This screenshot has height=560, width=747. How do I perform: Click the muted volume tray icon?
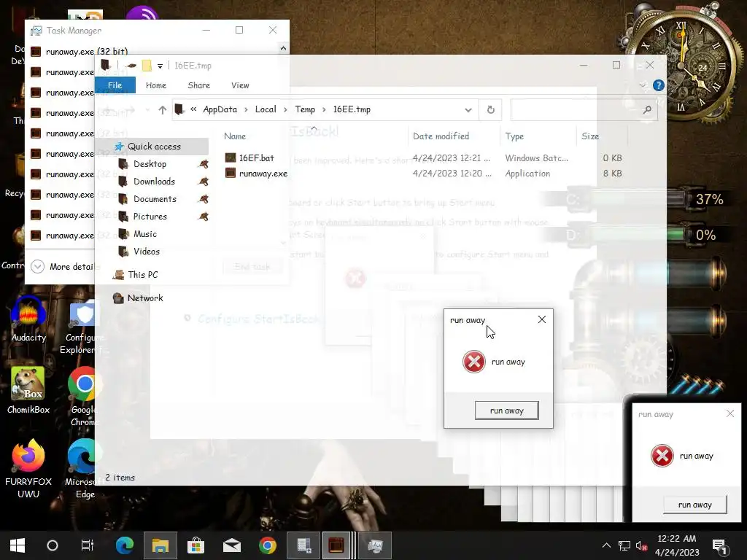tap(641, 545)
